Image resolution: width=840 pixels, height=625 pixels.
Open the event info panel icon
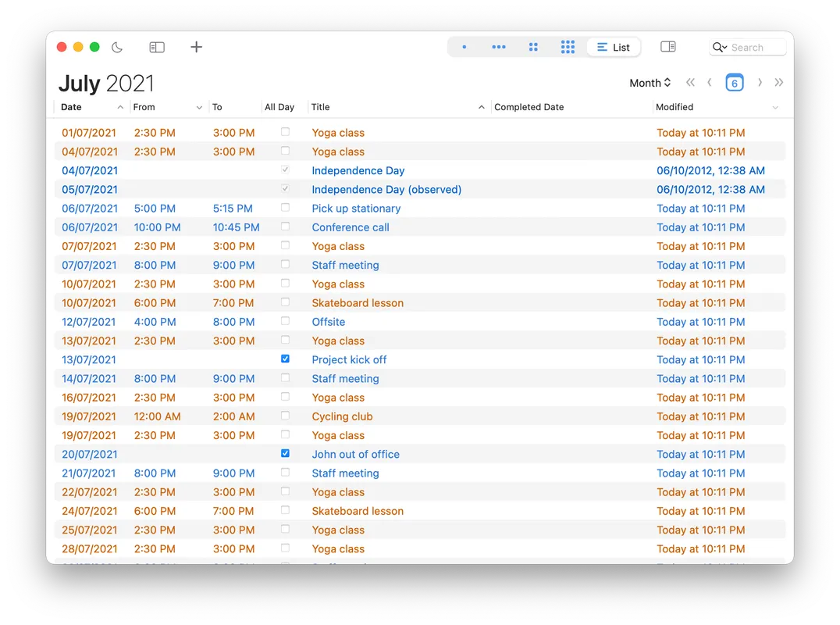click(668, 47)
